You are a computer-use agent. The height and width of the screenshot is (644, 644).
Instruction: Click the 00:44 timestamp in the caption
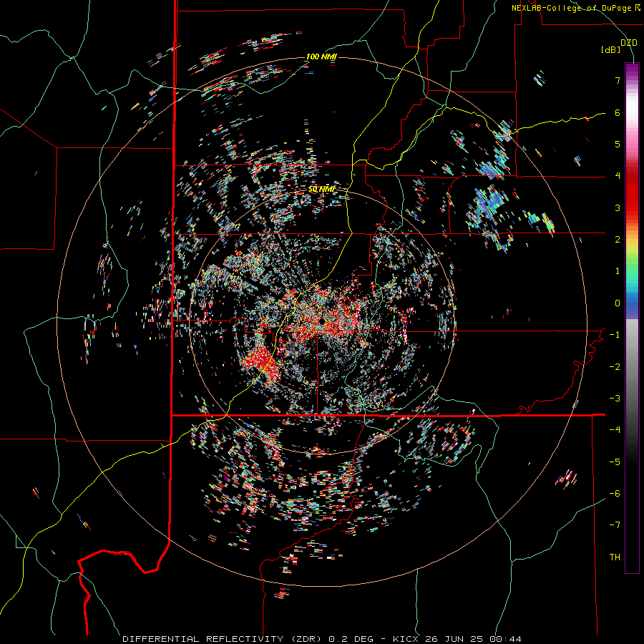coord(506,639)
